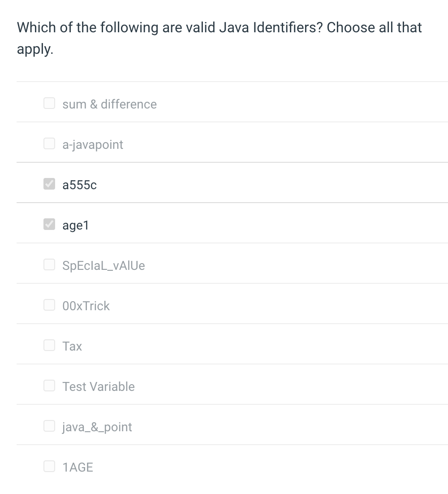Check the 'Test Variable' checkbox
Image resolution: width=448 pixels, height=494 pixels.
click(x=49, y=386)
